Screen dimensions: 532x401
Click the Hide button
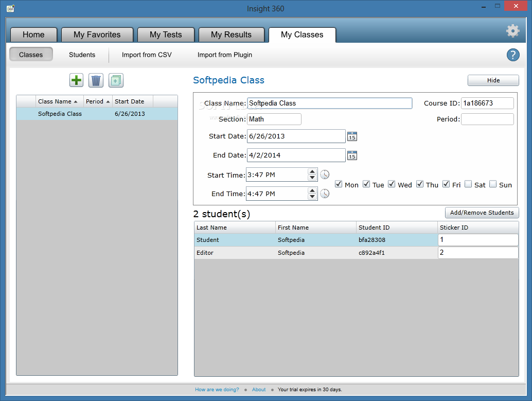coord(493,80)
